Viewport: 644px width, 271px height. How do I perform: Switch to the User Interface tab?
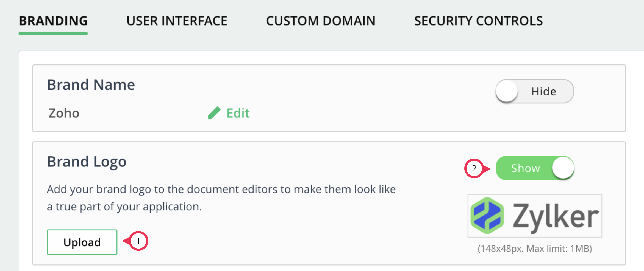coord(177,21)
